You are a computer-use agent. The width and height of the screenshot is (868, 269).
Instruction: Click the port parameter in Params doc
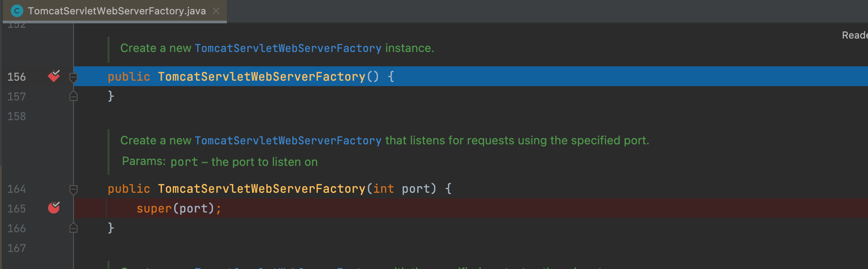click(x=184, y=162)
